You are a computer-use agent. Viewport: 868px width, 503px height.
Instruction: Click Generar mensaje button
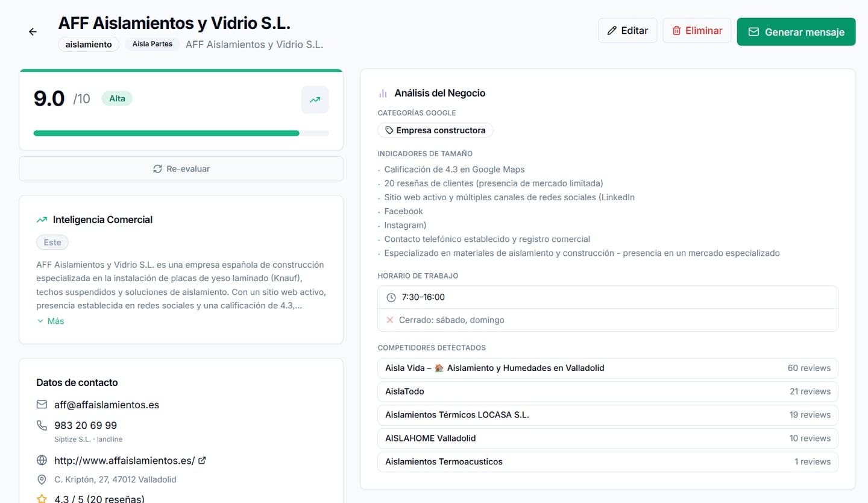(x=796, y=32)
